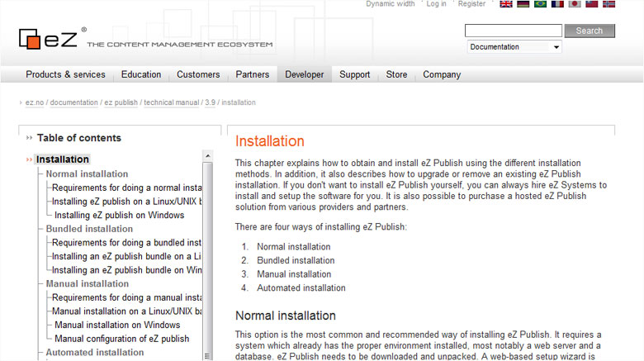Open the Register link

pyautogui.click(x=471, y=3)
